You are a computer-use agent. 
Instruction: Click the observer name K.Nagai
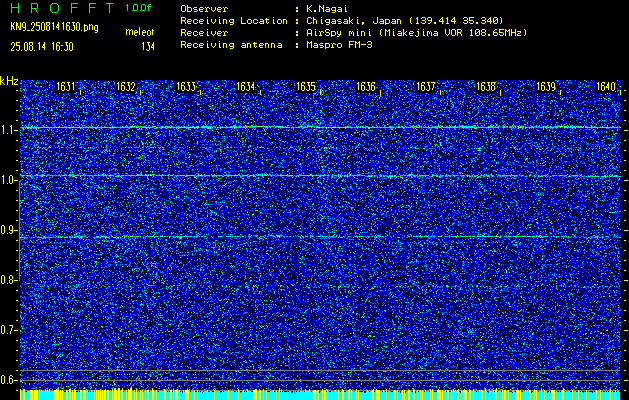coord(328,8)
